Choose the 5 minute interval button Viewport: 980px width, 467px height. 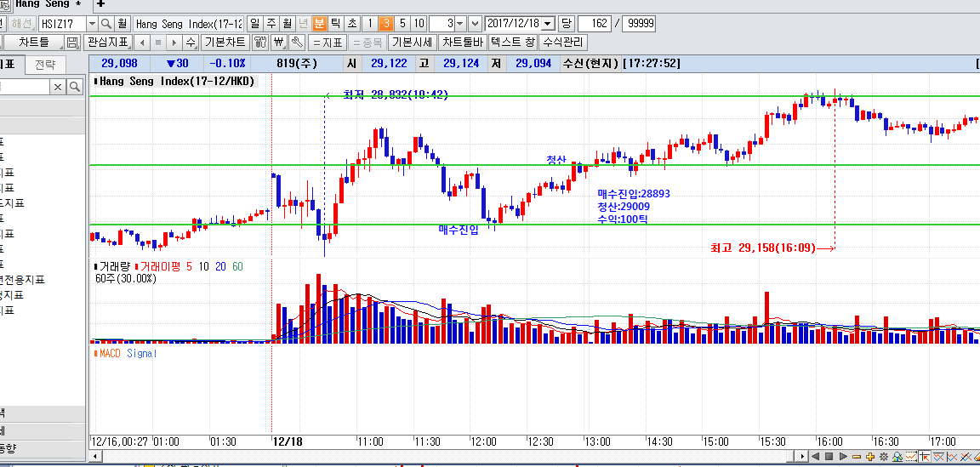[402, 24]
